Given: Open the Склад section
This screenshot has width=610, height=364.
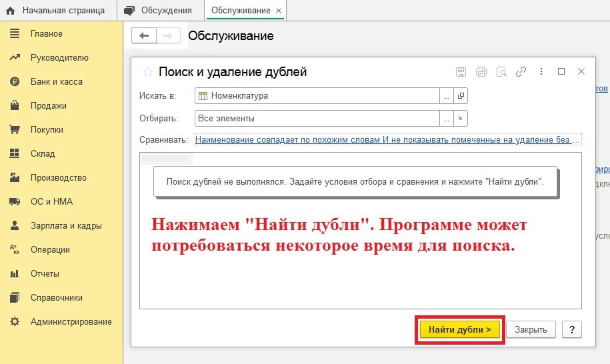Looking at the screenshot, I should tap(43, 153).
